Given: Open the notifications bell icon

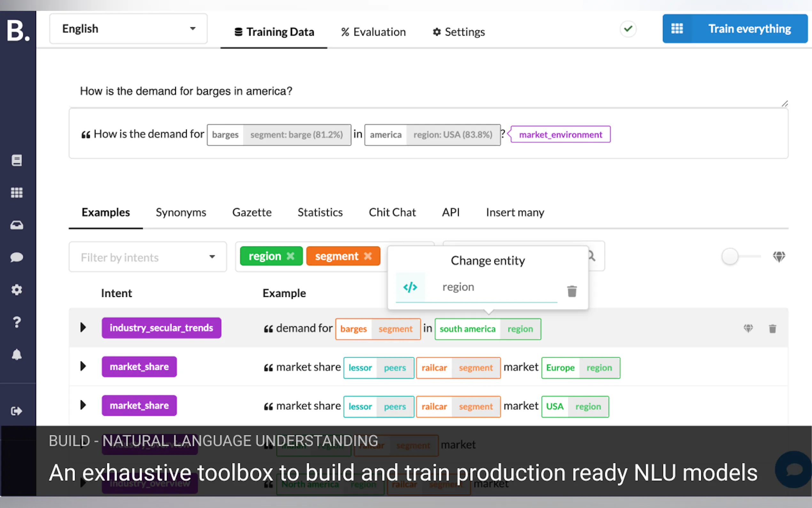Looking at the screenshot, I should (x=17, y=354).
